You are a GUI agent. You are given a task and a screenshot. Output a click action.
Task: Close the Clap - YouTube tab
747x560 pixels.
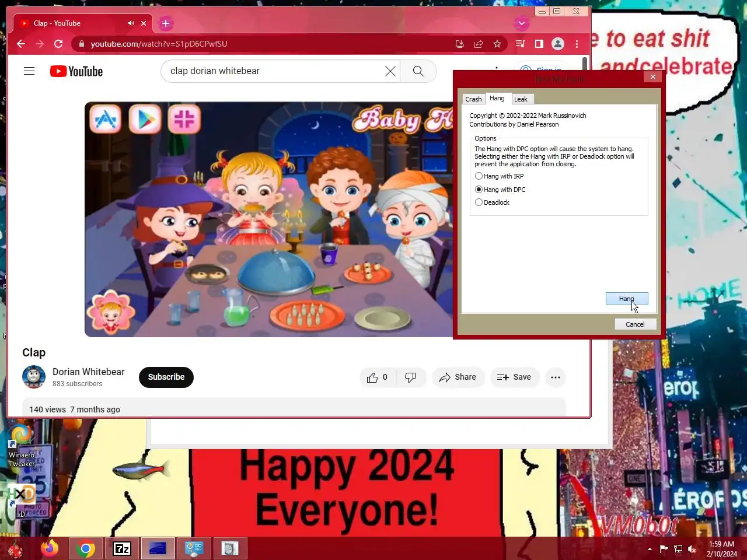pyautogui.click(x=144, y=23)
